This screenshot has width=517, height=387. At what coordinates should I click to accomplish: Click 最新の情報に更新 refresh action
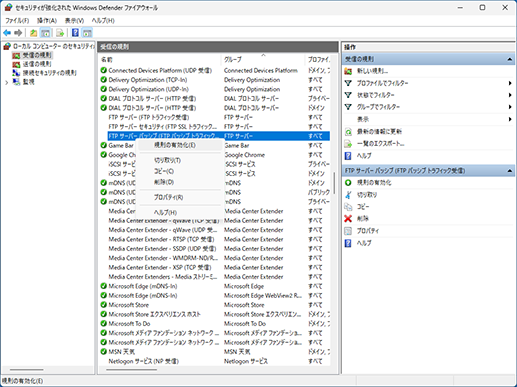(379, 132)
